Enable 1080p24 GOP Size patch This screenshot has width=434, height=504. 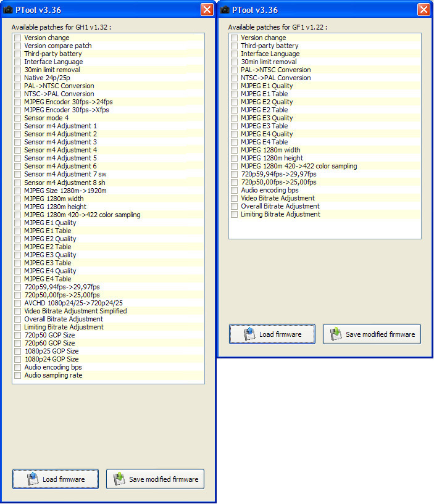point(18,360)
